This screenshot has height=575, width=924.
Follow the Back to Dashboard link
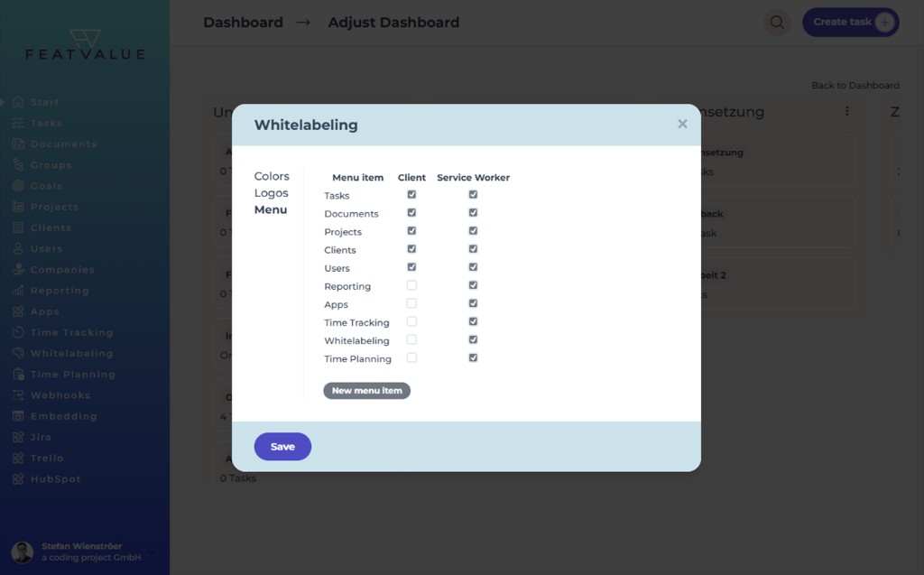pos(855,85)
